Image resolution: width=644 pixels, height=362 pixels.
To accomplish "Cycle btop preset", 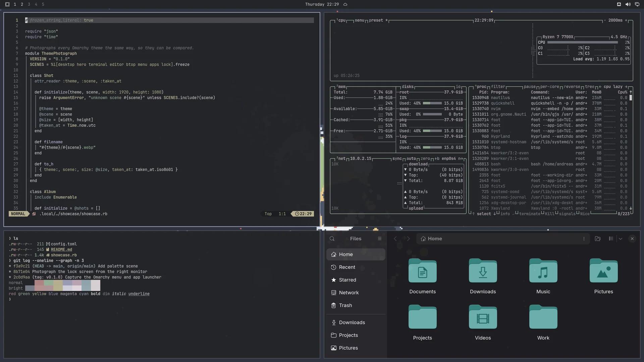I will tap(378, 20).
